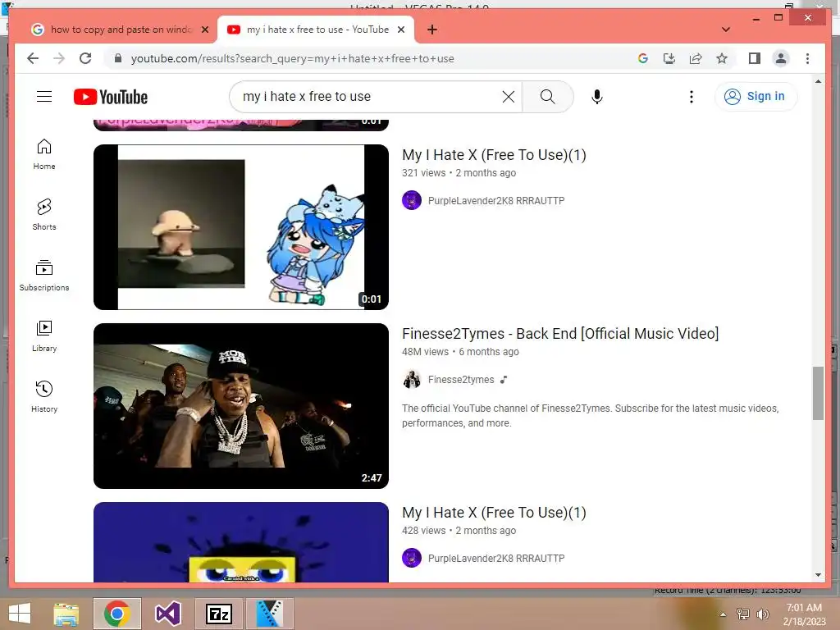Click the Finesse2tymes channel avatar
This screenshot has height=630, width=840.
click(412, 379)
